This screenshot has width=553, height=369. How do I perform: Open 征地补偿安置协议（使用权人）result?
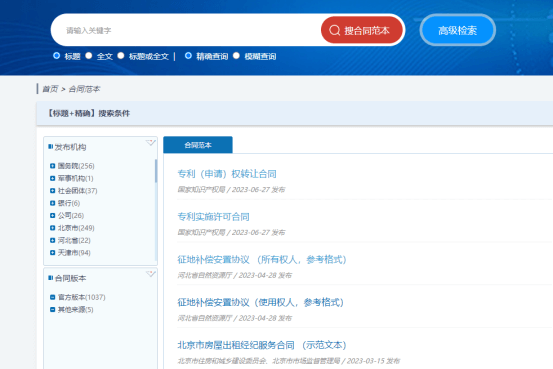261,302
